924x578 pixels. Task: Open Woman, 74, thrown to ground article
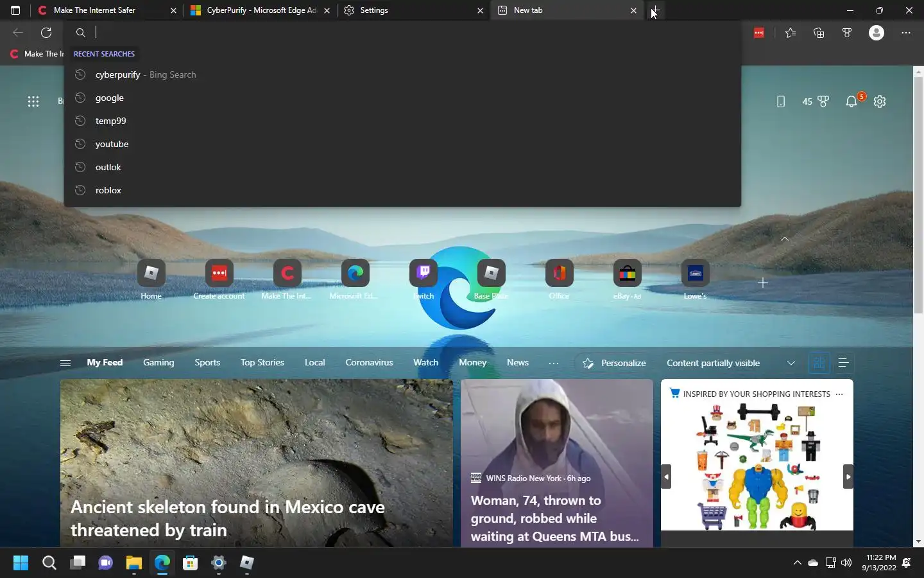coord(557,463)
